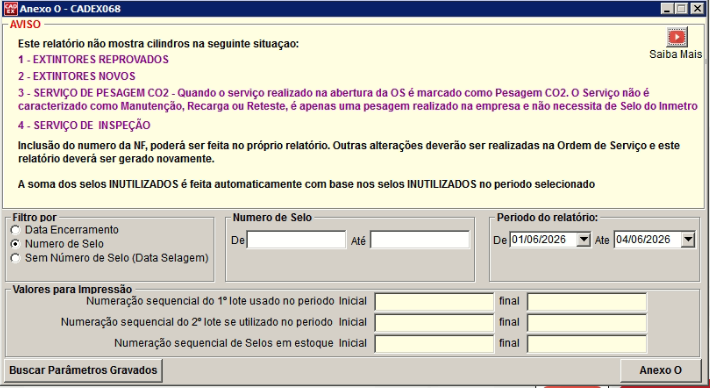Viewport: 710px width, 388px height.
Task: Open the Saiba Mais video icon
Action: pos(677,37)
